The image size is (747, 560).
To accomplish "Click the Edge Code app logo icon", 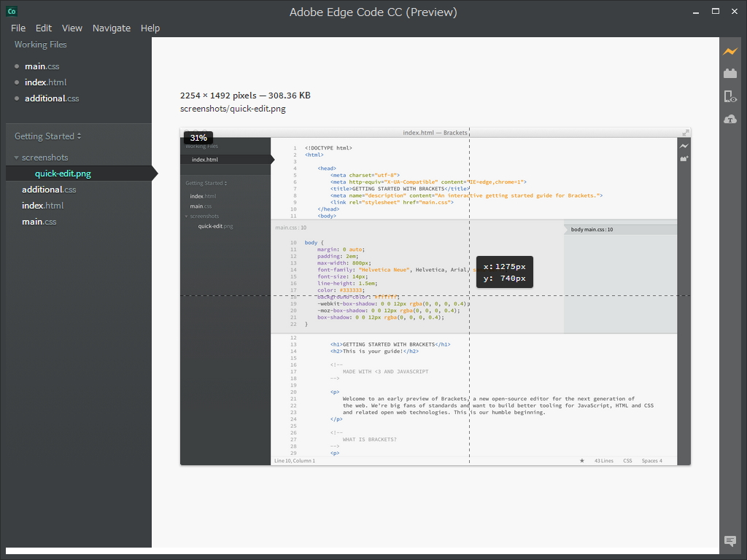I will (x=12, y=11).
